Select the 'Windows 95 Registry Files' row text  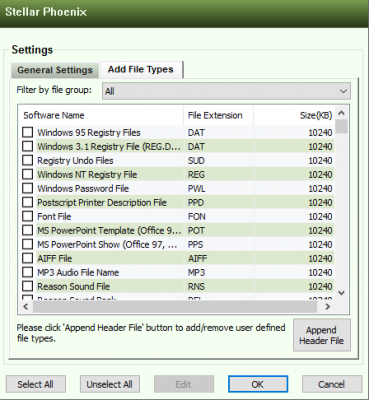(89, 133)
